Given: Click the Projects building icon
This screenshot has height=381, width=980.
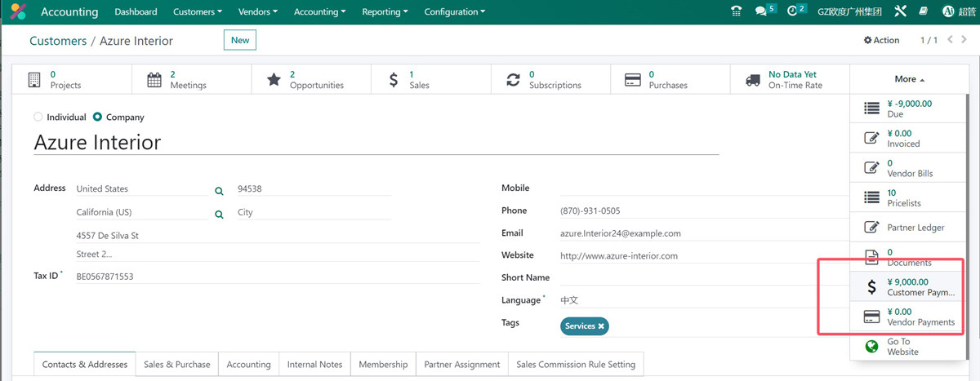Looking at the screenshot, I should coord(34,80).
